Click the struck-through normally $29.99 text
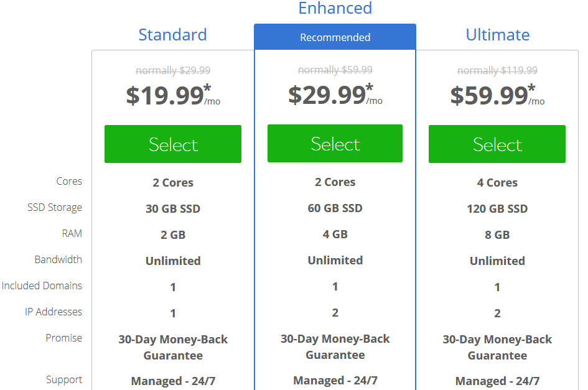 [173, 70]
